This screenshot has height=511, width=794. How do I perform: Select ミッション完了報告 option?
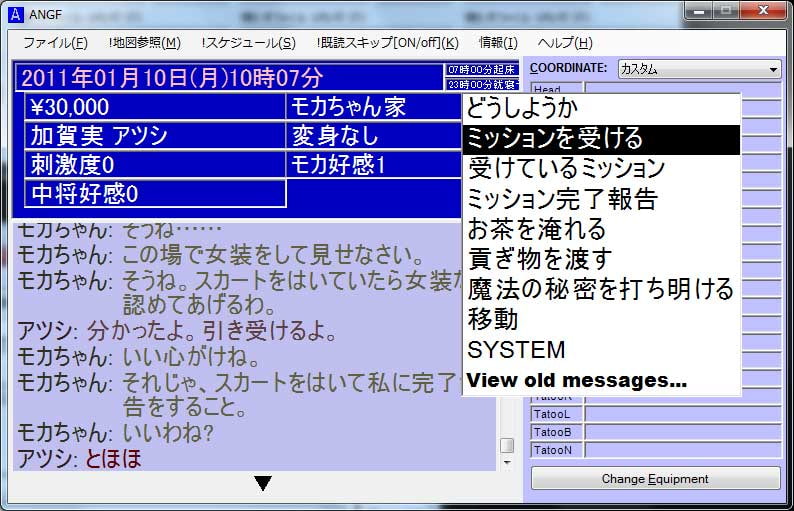coord(562,199)
